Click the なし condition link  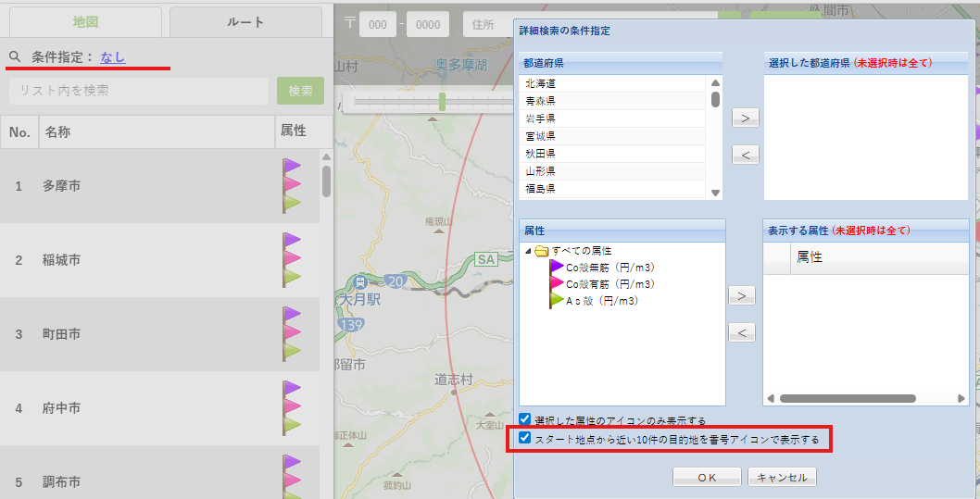[112, 57]
